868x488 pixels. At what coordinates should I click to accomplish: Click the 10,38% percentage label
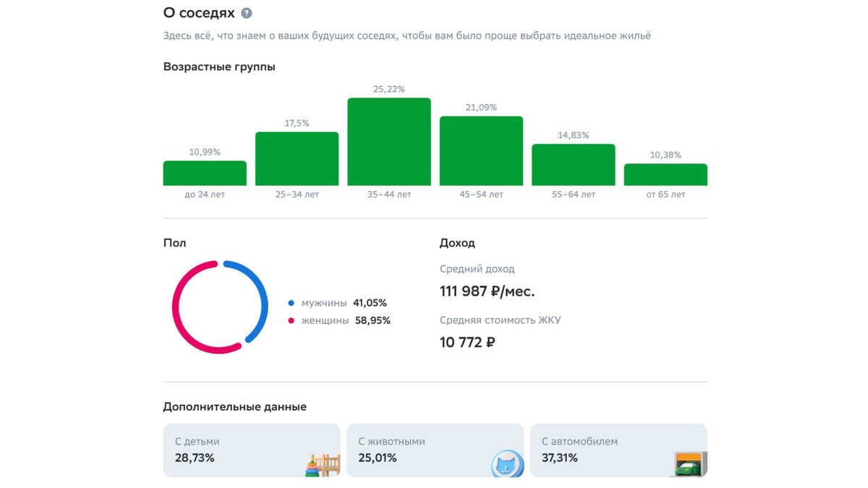pyautogui.click(x=665, y=155)
